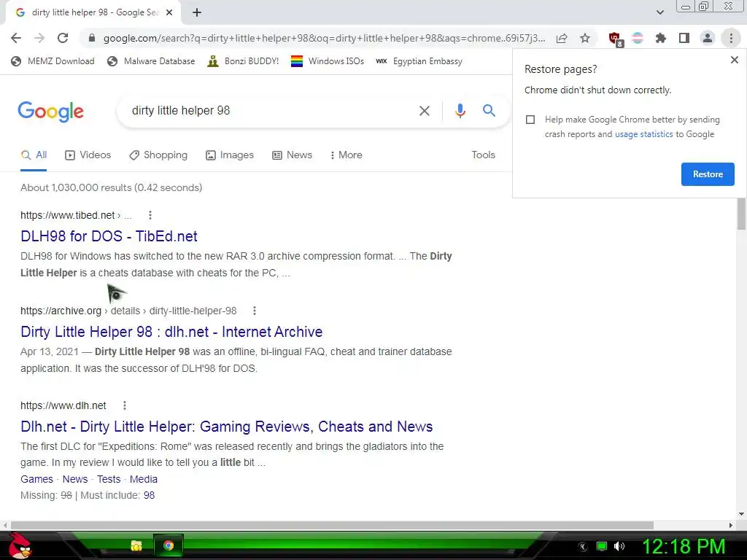747x560 pixels.
Task: Open options for tibed.net result
Action: pos(150,215)
